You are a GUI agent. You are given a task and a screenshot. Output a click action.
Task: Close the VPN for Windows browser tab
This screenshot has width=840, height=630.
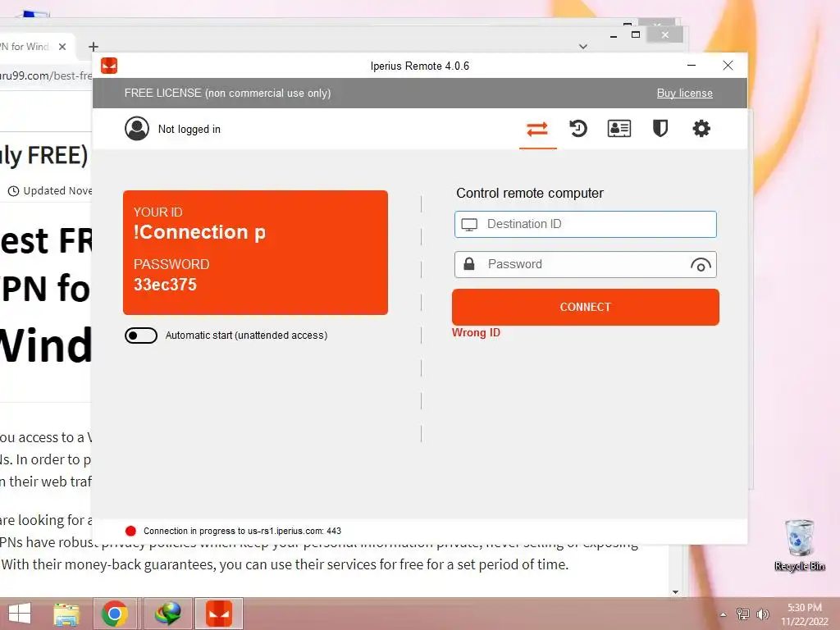point(62,47)
